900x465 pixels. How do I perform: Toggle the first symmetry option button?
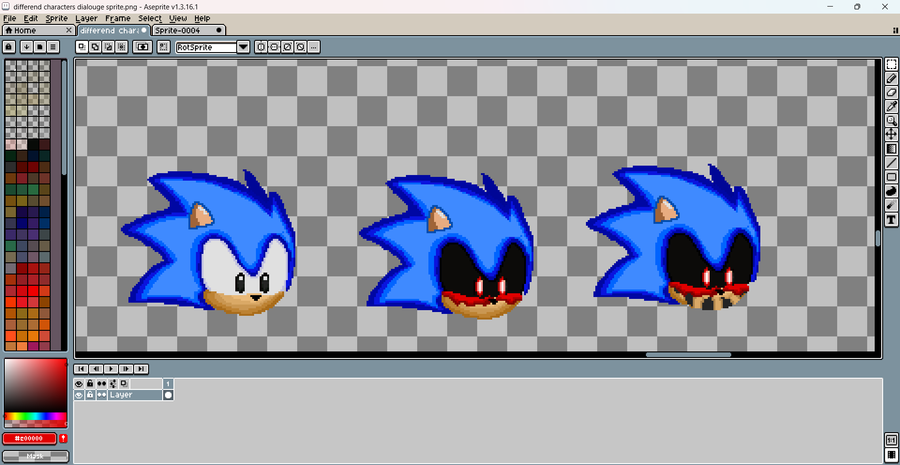tap(261, 47)
